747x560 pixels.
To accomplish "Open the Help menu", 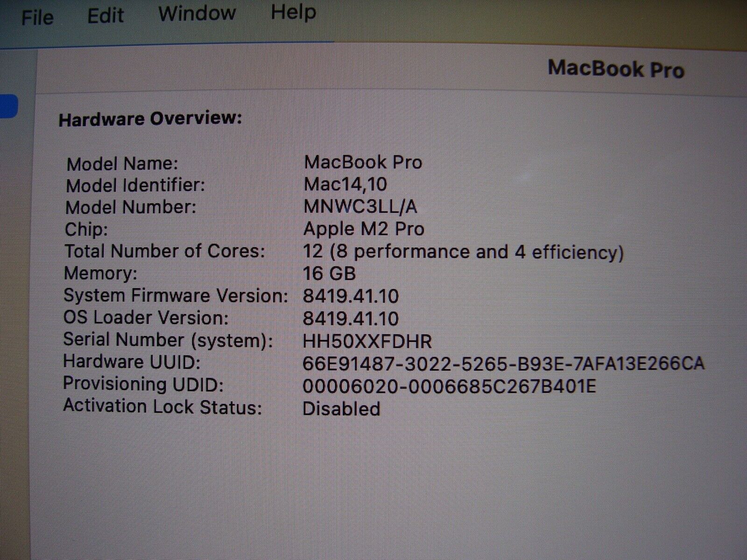I will 293,12.
